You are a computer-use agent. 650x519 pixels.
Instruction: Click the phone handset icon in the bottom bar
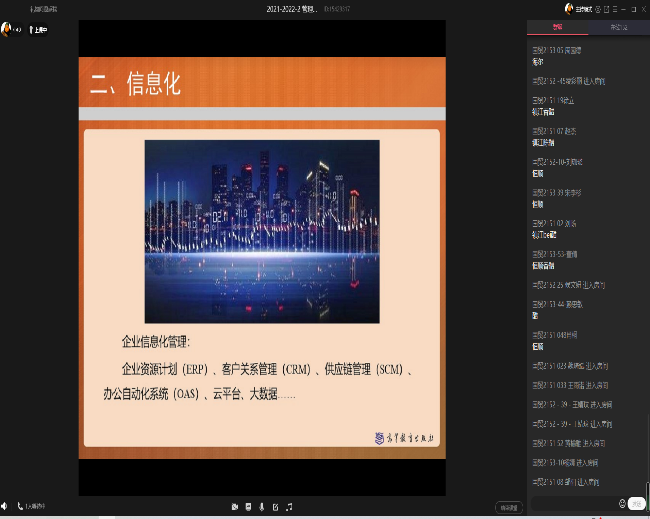20,507
